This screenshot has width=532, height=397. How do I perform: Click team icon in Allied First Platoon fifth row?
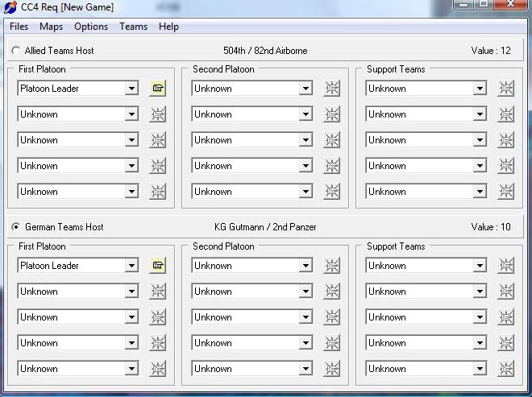coord(157,192)
